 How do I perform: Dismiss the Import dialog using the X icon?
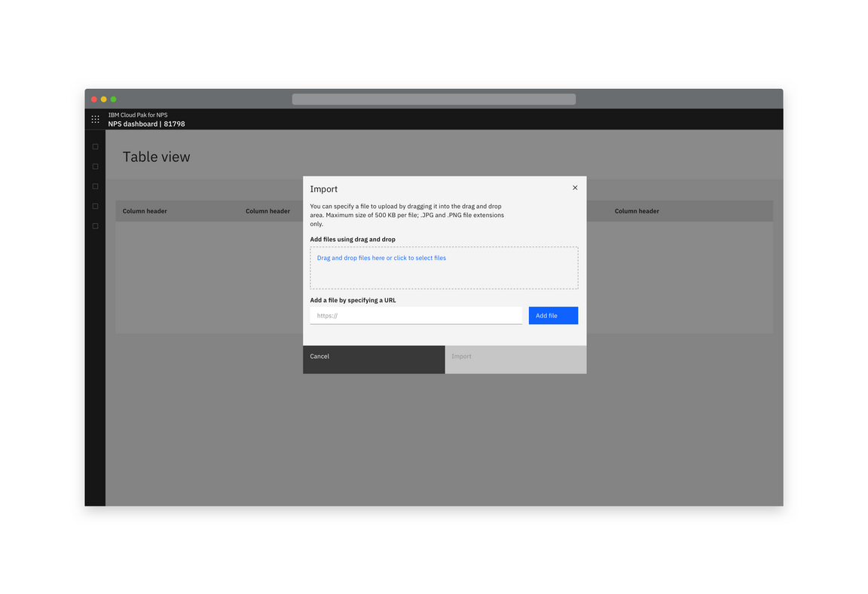point(575,187)
